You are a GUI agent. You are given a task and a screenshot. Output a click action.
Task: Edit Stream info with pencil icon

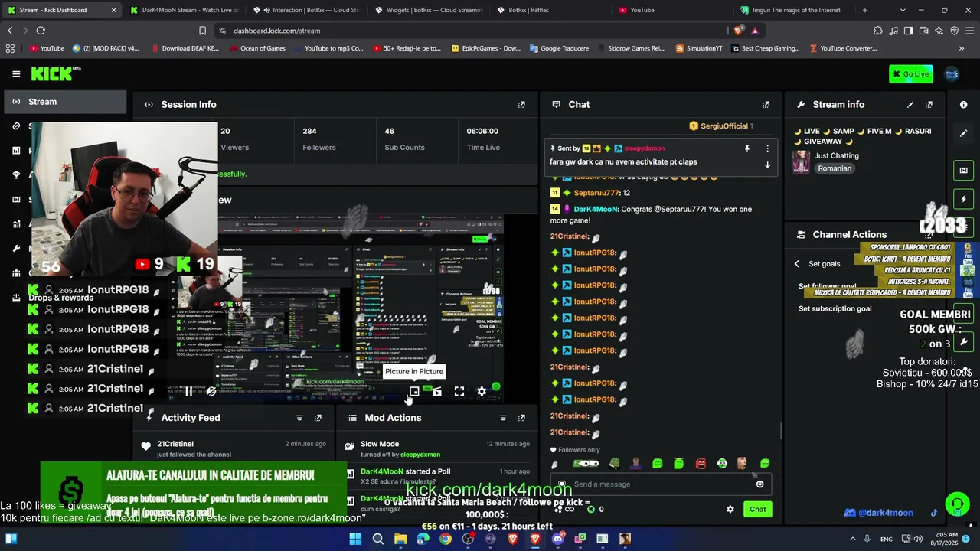pos(910,105)
